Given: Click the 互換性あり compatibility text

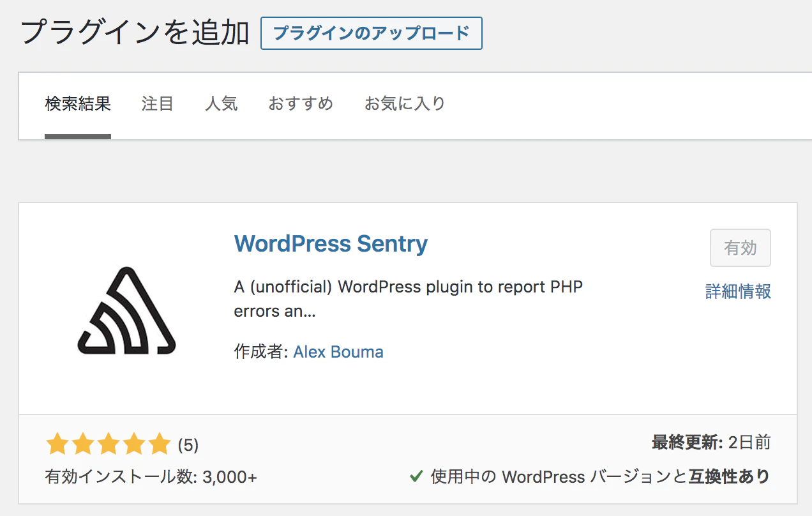Looking at the screenshot, I should tap(729, 476).
